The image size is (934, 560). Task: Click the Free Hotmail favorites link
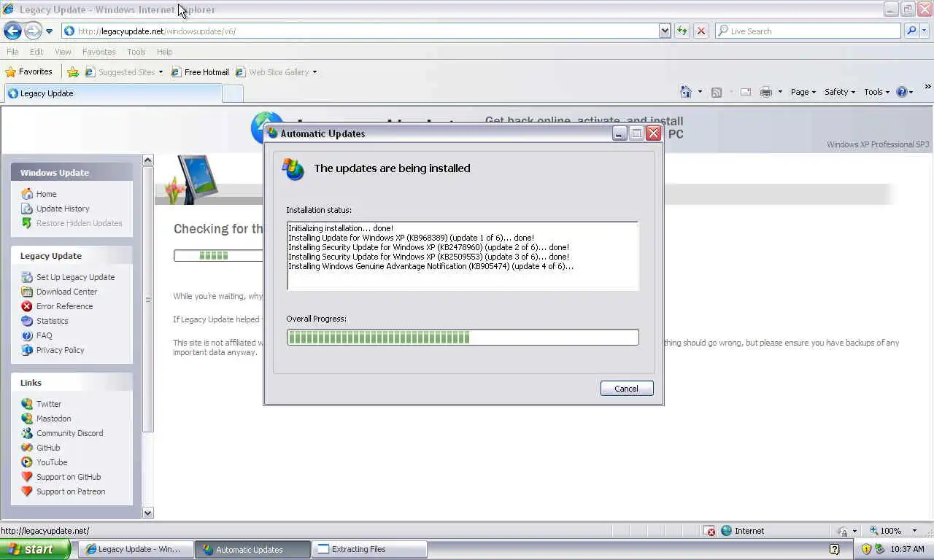click(x=200, y=71)
